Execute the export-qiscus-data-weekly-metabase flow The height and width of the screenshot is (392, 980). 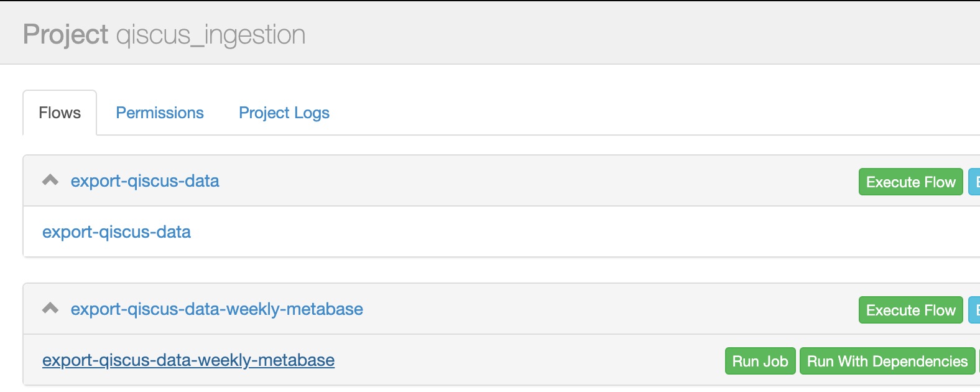(910, 310)
